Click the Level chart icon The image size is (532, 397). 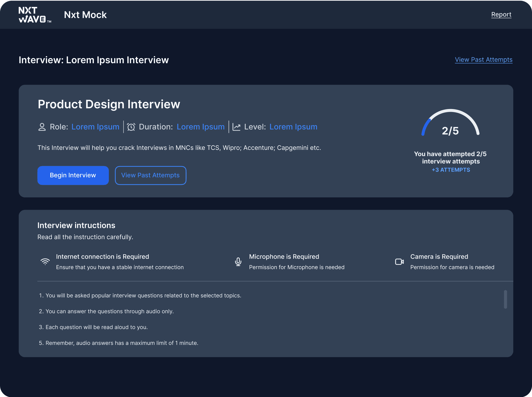click(x=236, y=127)
